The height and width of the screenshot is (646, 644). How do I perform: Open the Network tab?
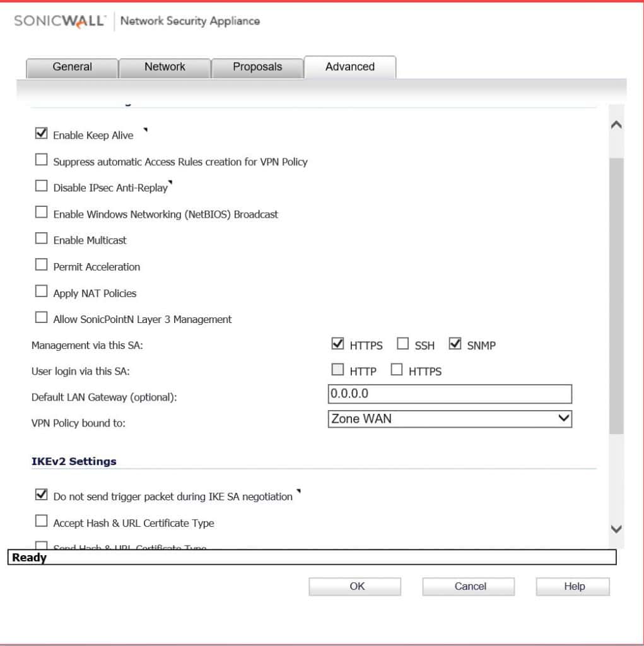point(165,67)
